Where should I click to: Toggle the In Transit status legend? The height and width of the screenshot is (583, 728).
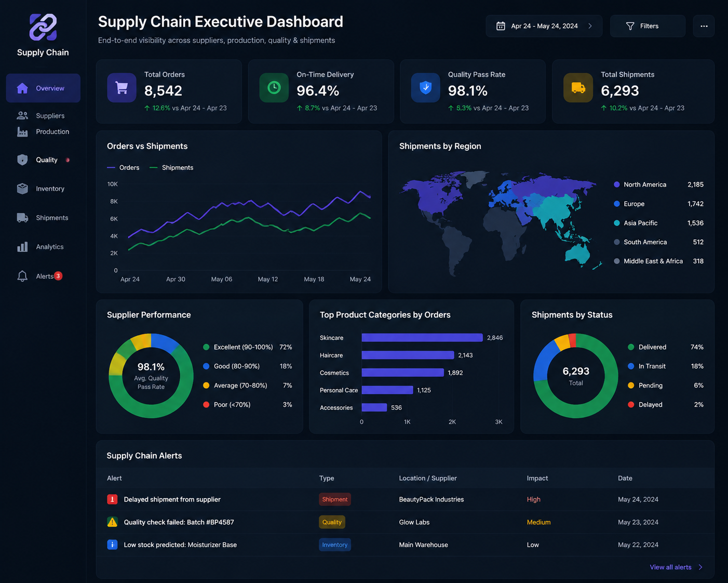pos(666,366)
